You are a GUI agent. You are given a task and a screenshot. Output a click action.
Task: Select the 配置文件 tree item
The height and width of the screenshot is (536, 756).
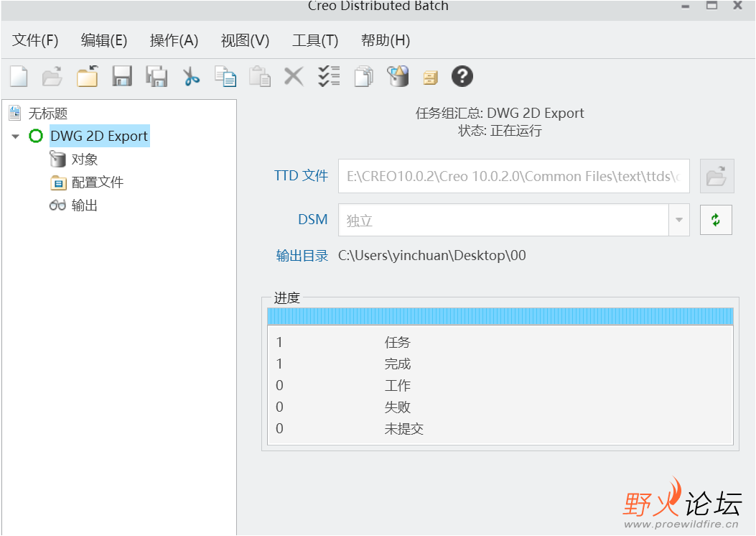click(x=98, y=182)
